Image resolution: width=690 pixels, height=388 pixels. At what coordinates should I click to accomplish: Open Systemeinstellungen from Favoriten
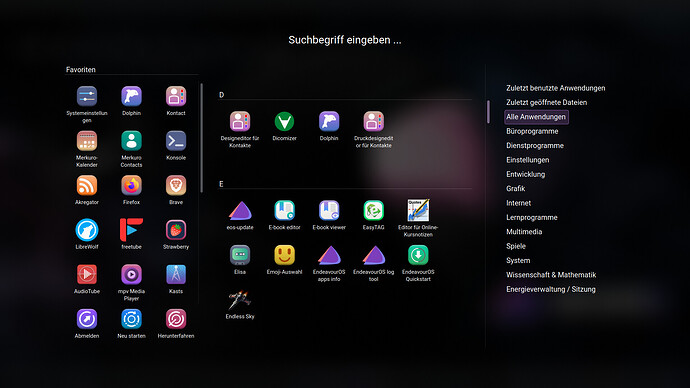87,96
